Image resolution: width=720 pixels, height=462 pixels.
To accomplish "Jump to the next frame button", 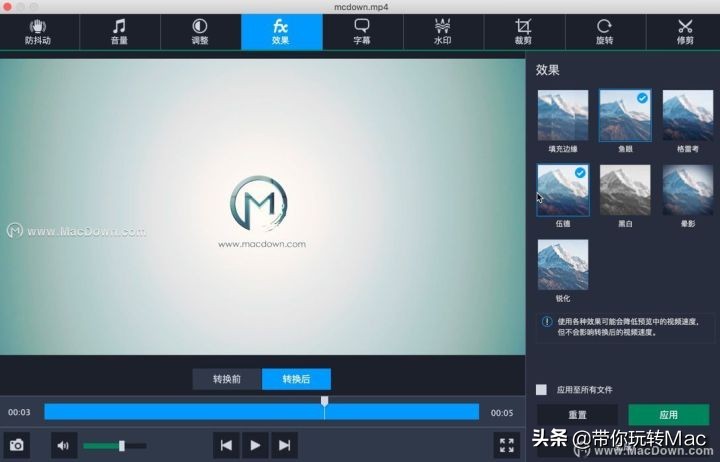I will 285,445.
